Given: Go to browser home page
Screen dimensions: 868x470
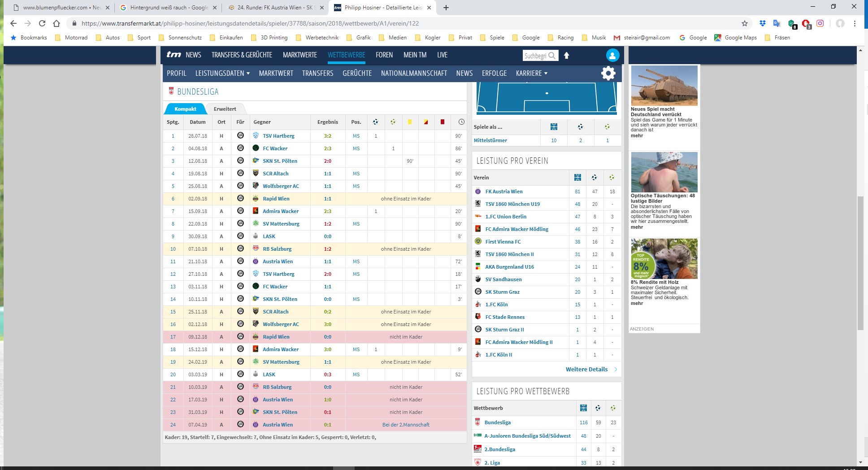Looking at the screenshot, I should [x=56, y=23].
